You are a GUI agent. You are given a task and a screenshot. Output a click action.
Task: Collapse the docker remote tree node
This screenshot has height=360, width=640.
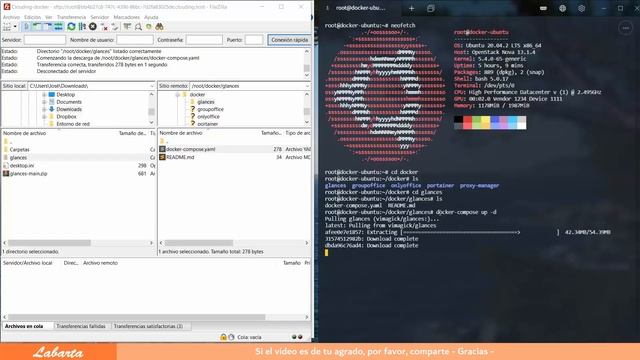178,95
